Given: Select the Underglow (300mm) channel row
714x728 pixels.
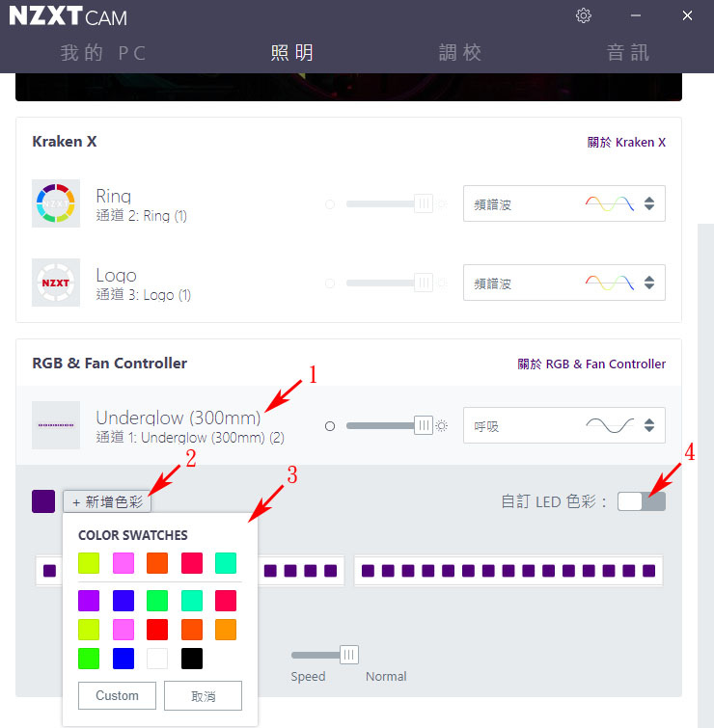Looking at the screenshot, I should pyautogui.click(x=349, y=425).
